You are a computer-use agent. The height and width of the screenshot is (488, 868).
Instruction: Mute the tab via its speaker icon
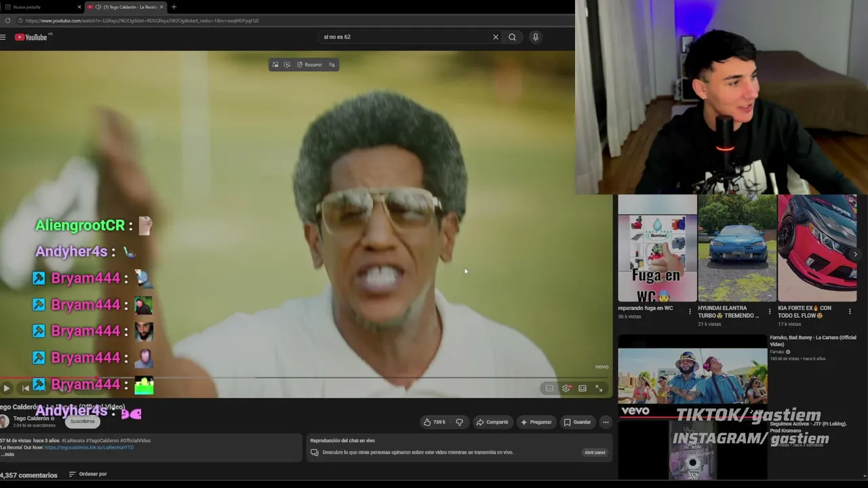pyautogui.click(x=98, y=7)
